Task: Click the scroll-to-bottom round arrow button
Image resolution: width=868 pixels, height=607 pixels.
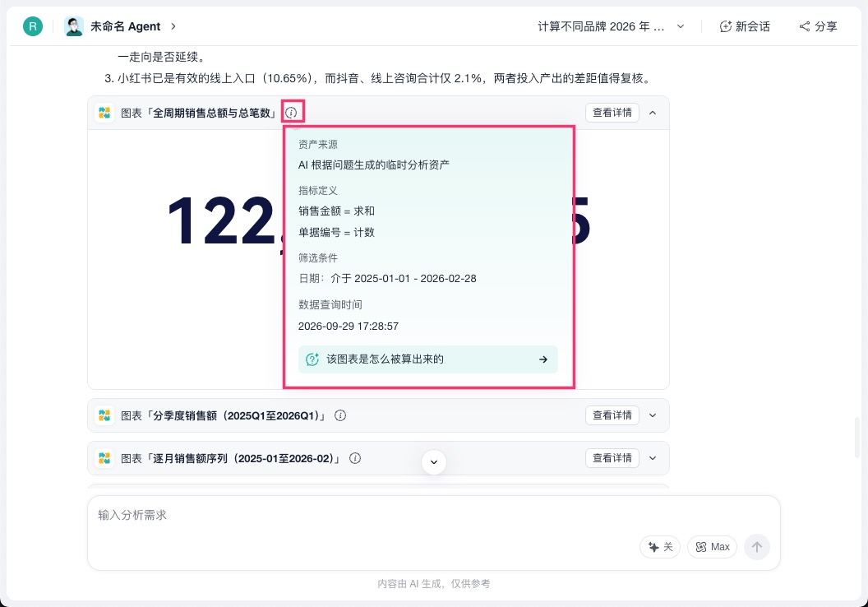Action: [434, 462]
